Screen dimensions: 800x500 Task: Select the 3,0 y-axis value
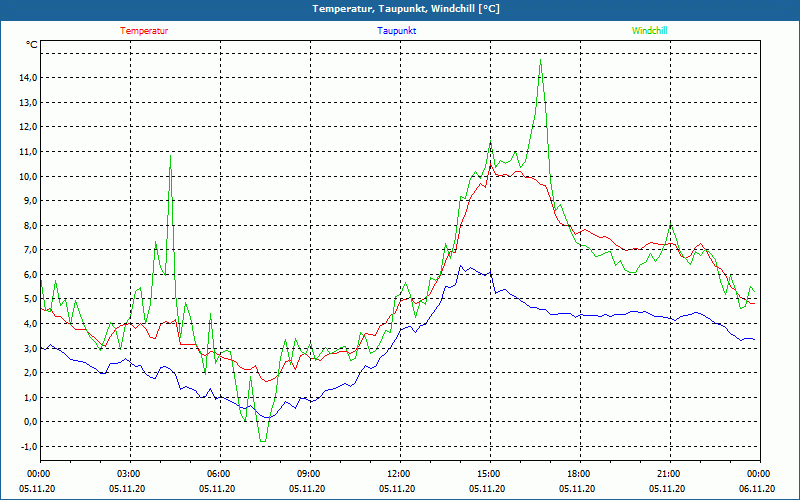click(31, 348)
